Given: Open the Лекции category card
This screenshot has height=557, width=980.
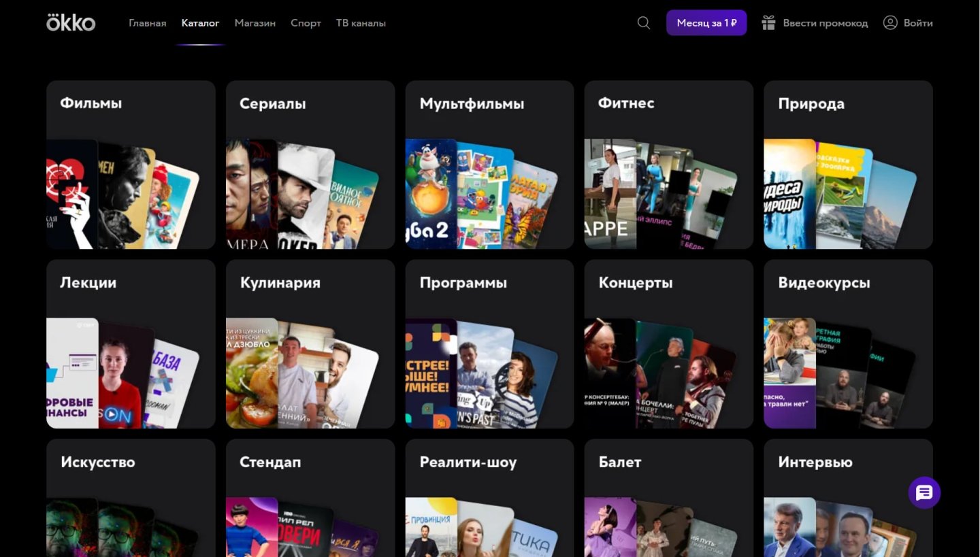Looking at the screenshot, I should click(x=131, y=344).
